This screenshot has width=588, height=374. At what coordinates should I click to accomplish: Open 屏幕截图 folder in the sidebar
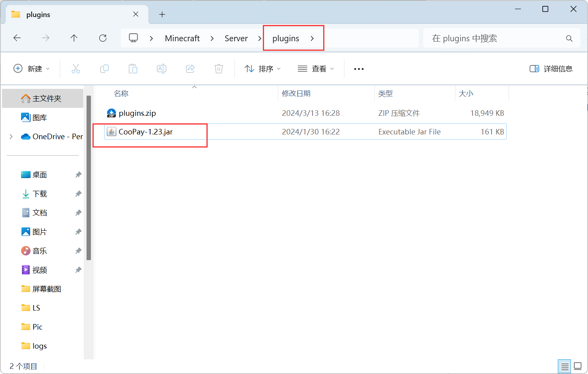tap(43, 289)
